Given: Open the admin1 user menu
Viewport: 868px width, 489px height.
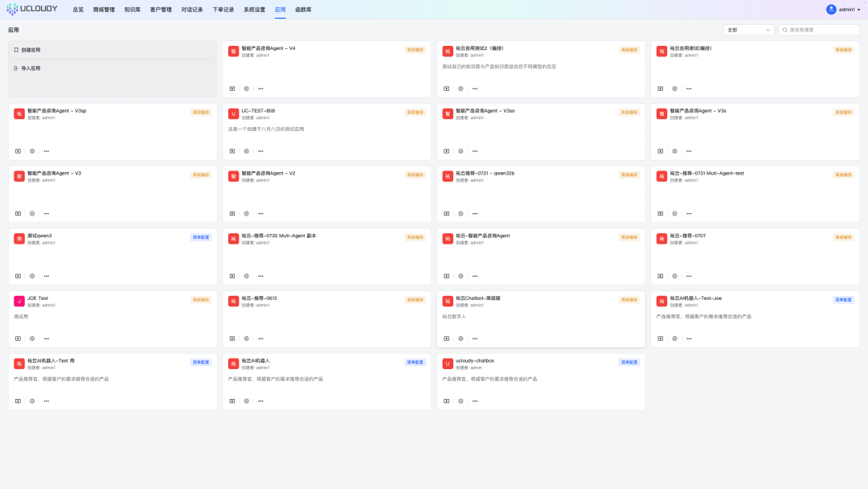Looking at the screenshot, I should pos(843,10).
